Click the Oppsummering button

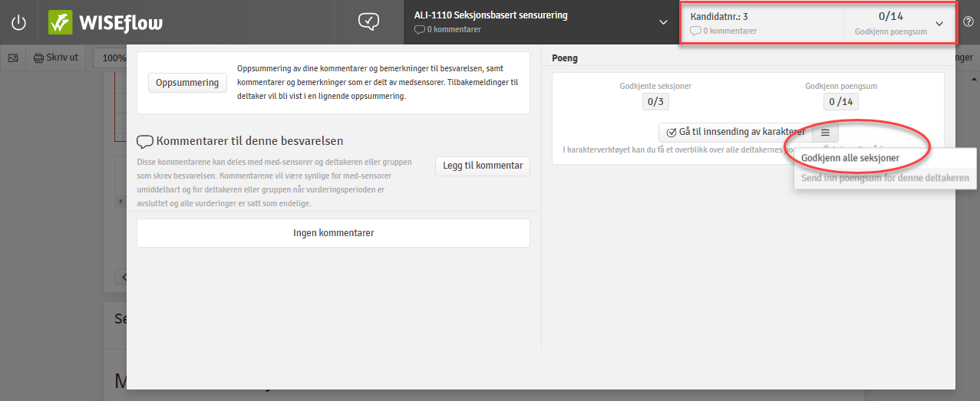(x=187, y=83)
